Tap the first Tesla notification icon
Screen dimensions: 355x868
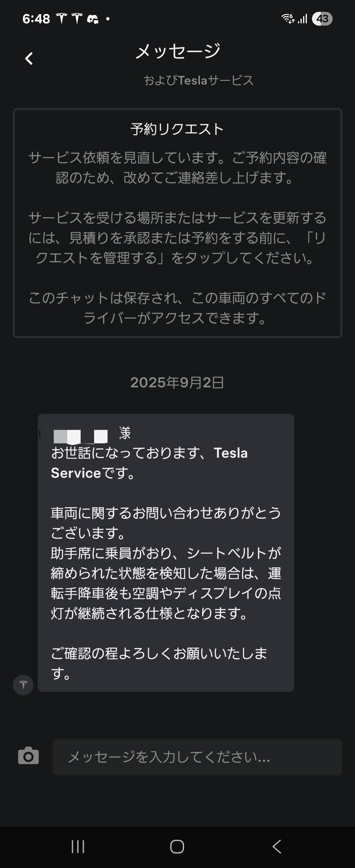[x=62, y=18]
